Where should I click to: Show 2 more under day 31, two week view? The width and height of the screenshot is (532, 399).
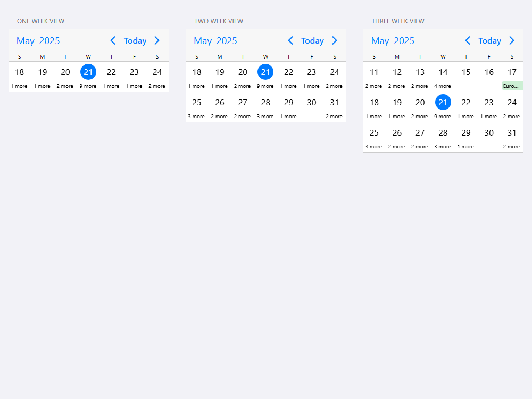point(334,117)
